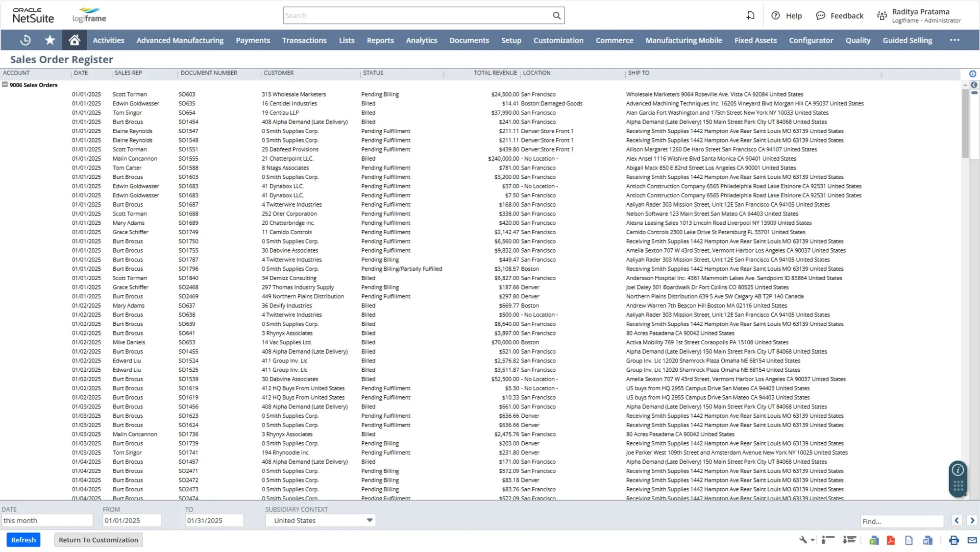Expand the more menu with three dots
This screenshot has width=980, height=552.
955,40
